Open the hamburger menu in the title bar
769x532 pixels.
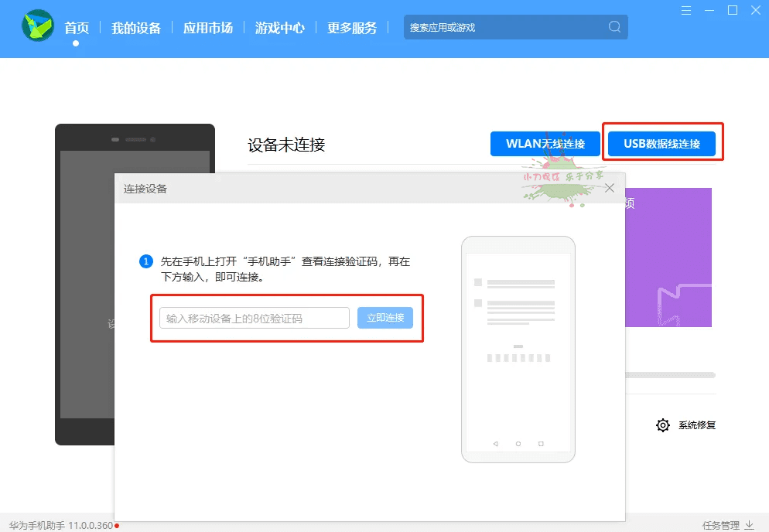(x=685, y=11)
